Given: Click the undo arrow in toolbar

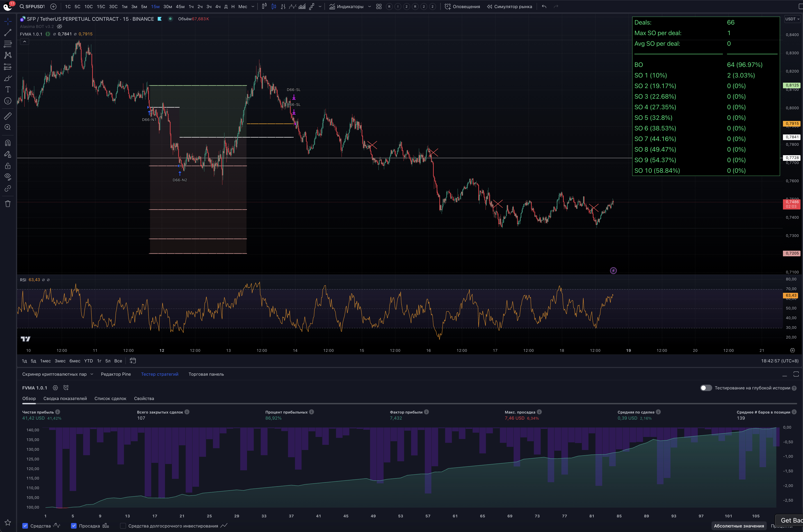Looking at the screenshot, I should pyautogui.click(x=544, y=7).
